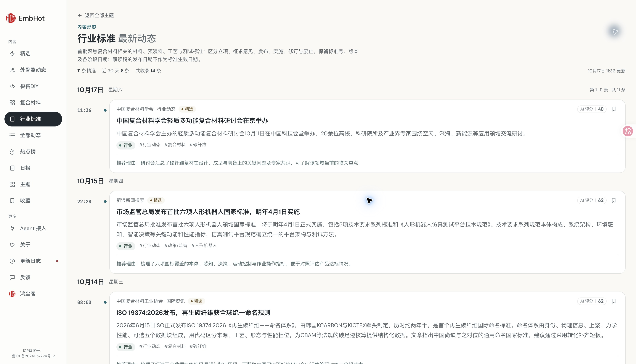Click the AI 评分 40 badge
Screen dimensions: 636x364
coord(592,109)
